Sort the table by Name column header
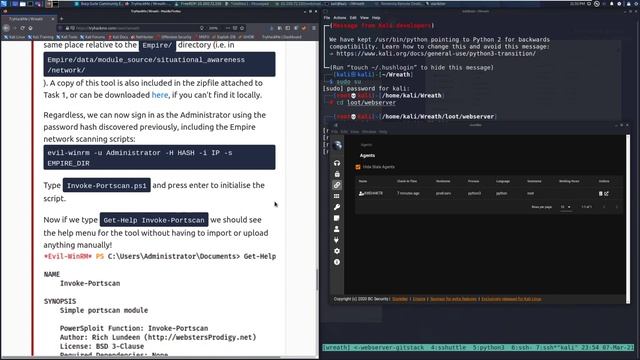Viewport: 640px width, 360px height. pos(363,181)
